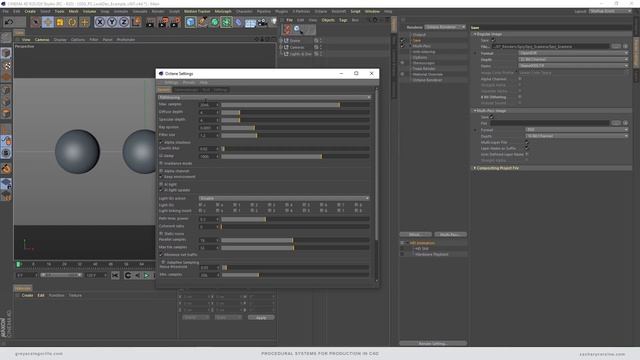640x360 pixels.
Task: Click the Undo arrow in the main toolbar
Action: (9, 22)
